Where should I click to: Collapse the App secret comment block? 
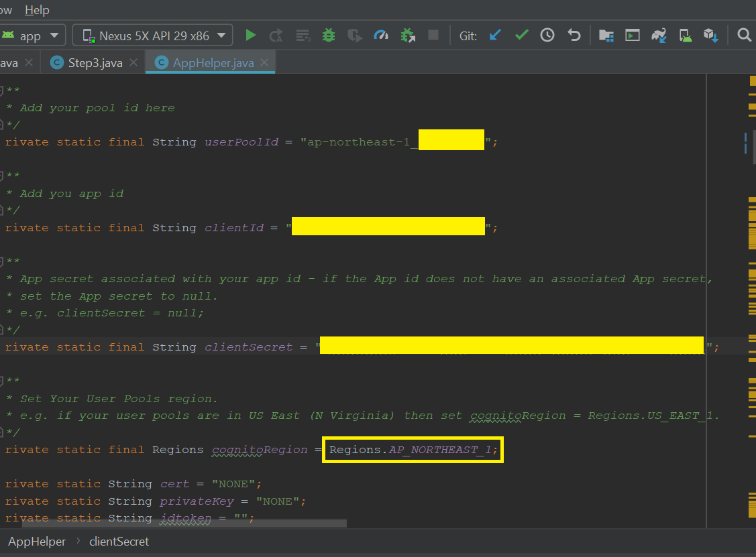point(1,261)
